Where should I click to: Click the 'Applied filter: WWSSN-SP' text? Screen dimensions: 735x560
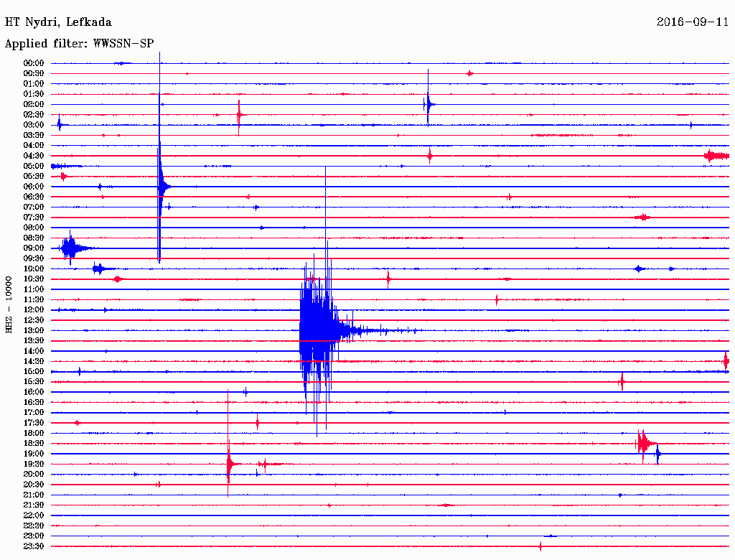coord(79,44)
